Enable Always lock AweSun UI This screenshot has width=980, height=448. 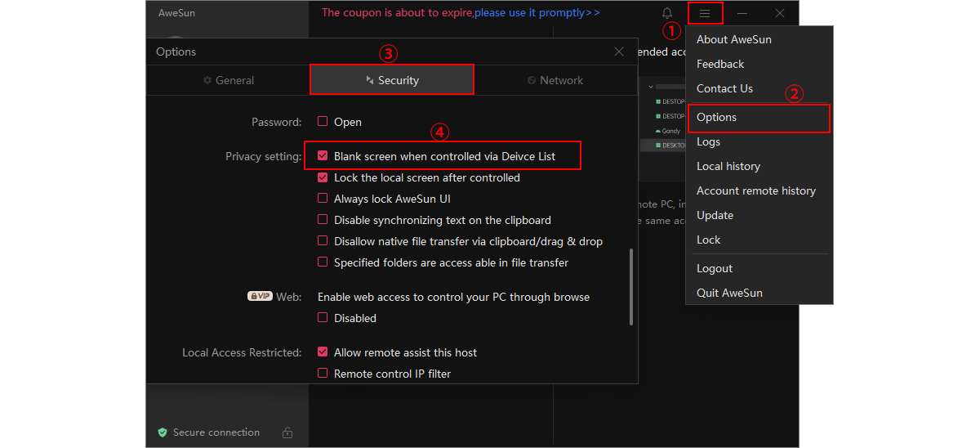pyautogui.click(x=323, y=199)
